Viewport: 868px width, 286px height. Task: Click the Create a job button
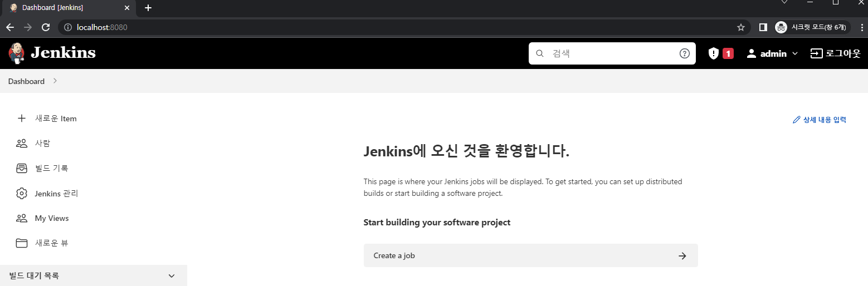pyautogui.click(x=530, y=255)
